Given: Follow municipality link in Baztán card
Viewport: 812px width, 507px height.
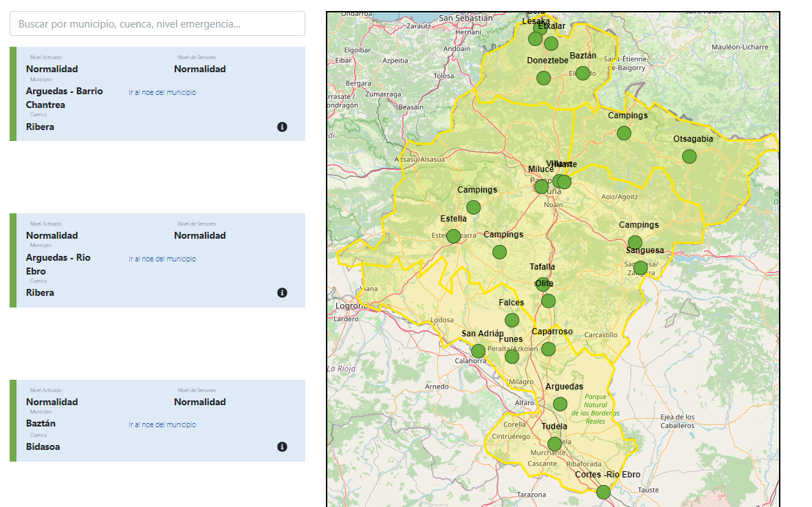Looking at the screenshot, I should tap(162, 424).
